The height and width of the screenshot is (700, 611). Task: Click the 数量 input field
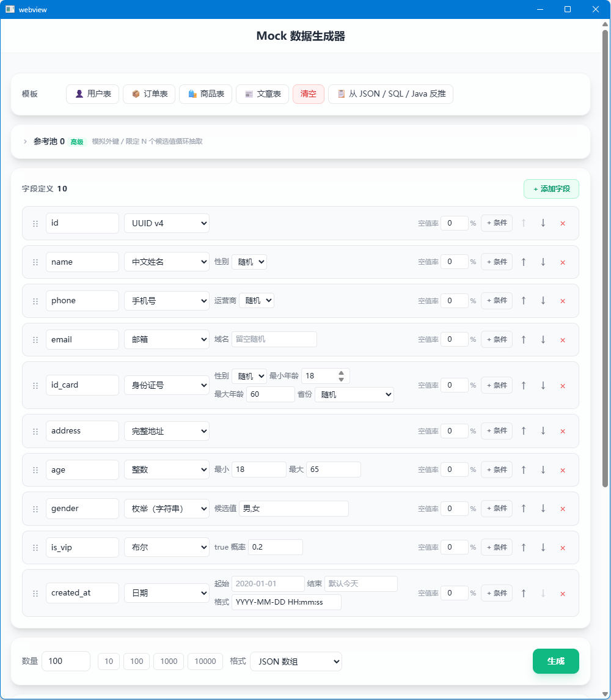(66, 661)
